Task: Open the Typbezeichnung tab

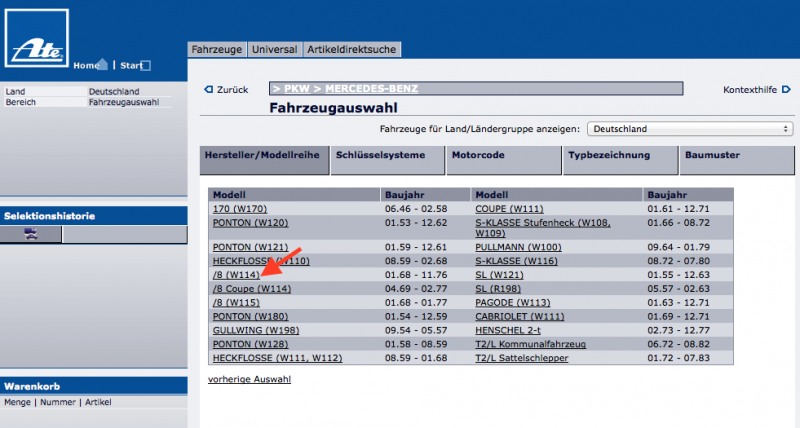Action: coord(608,156)
